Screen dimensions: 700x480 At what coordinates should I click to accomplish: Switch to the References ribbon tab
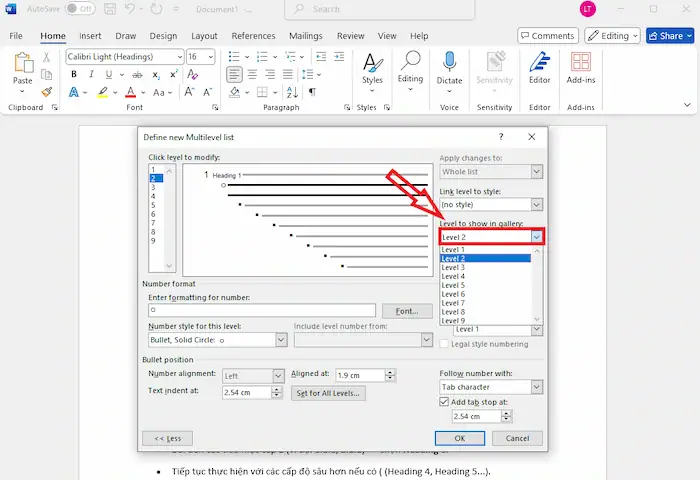pyautogui.click(x=253, y=36)
